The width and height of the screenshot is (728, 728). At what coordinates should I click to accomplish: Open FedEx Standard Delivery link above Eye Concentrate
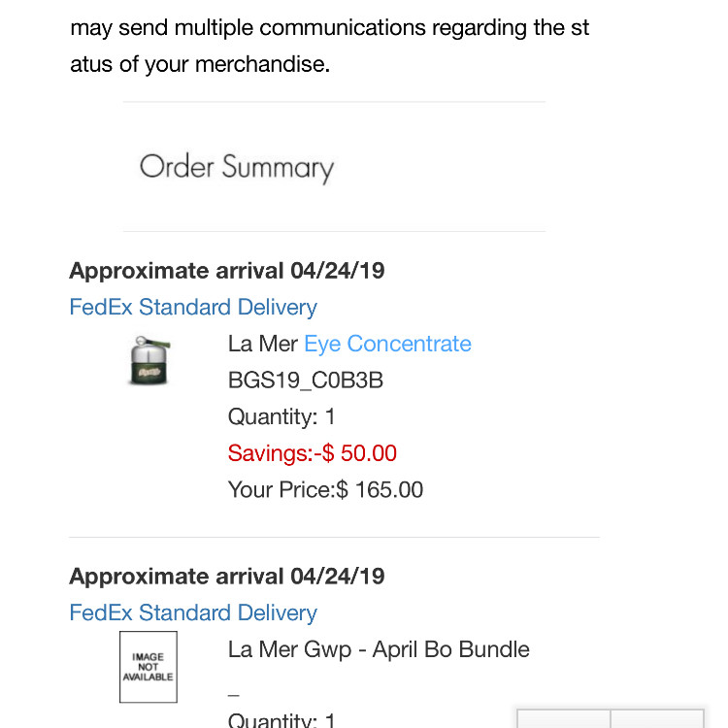[x=193, y=308]
